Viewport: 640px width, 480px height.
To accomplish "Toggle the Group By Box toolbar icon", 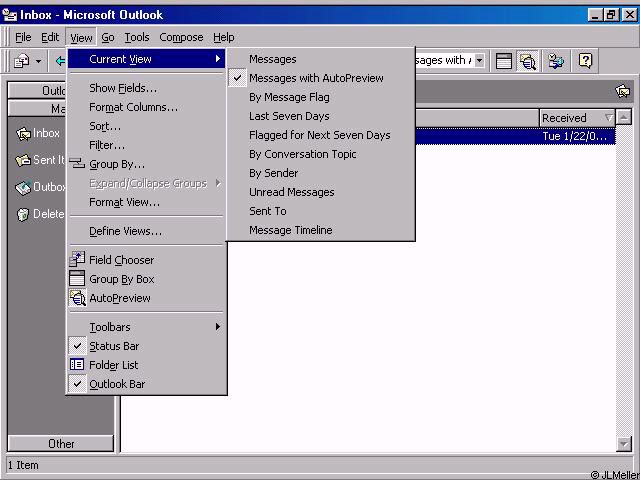I will [x=504, y=61].
